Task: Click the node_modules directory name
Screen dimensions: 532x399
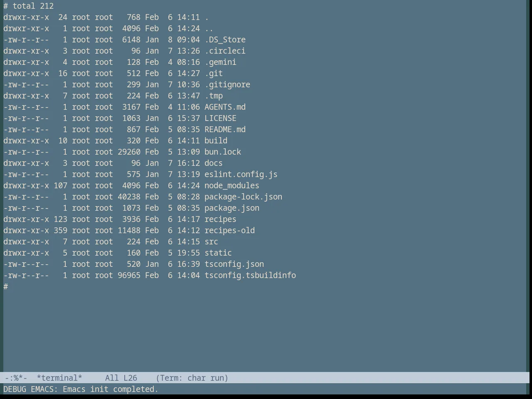Action: [232, 186]
